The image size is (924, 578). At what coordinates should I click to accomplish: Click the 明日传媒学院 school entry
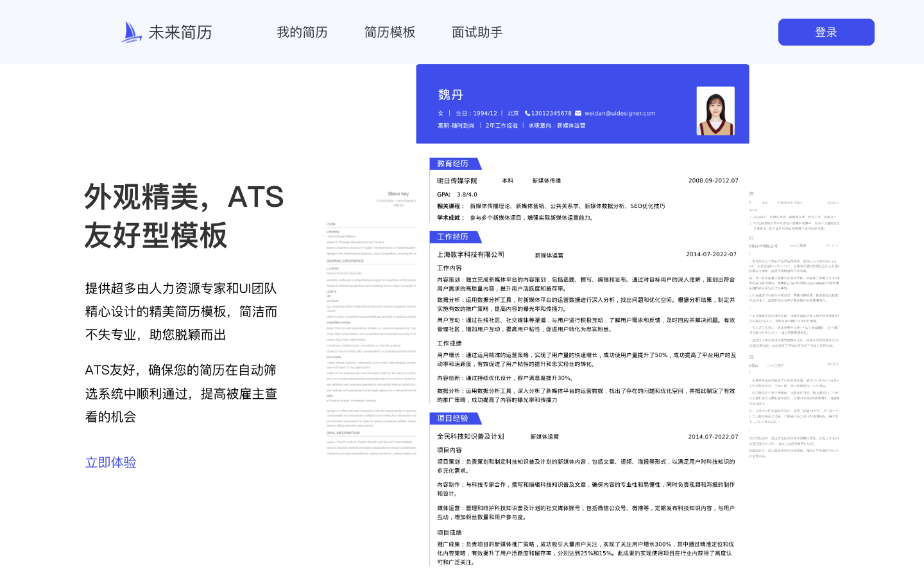(458, 180)
